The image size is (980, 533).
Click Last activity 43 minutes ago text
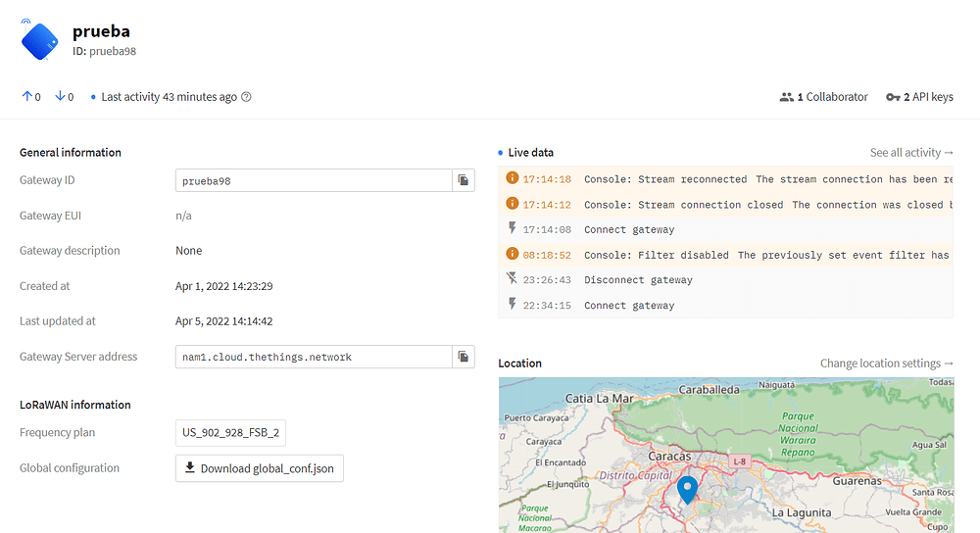(169, 97)
